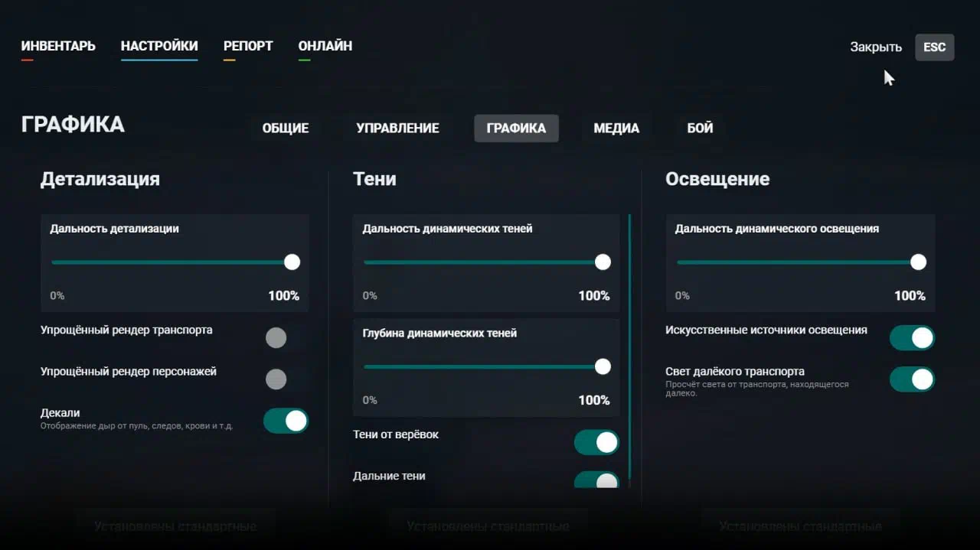Click the Закрыть label to exit
Viewport: 980px width, 550px height.
pos(876,47)
